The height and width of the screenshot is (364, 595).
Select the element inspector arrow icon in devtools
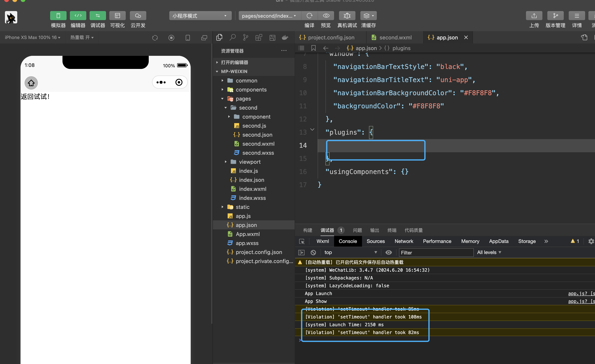302,241
